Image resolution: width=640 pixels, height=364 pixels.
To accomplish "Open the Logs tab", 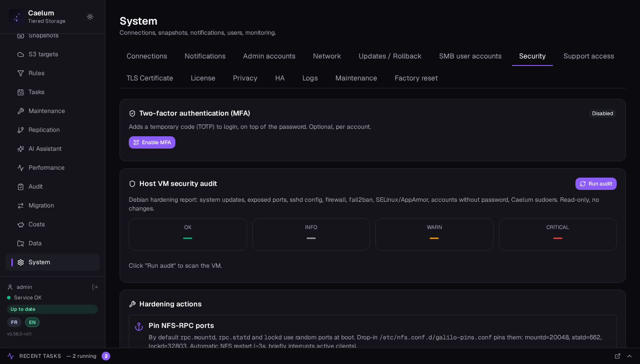I will [310, 78].
